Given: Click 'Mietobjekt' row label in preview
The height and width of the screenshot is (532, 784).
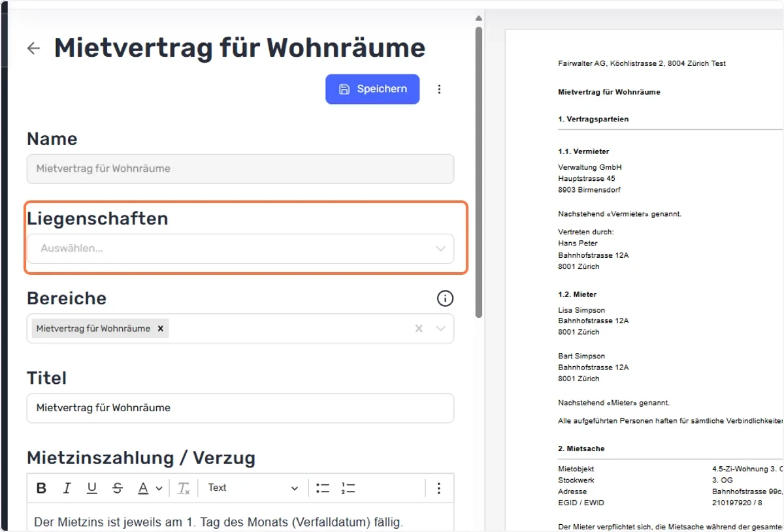Looking at the screenshot, I should click(x=576, y=469).
